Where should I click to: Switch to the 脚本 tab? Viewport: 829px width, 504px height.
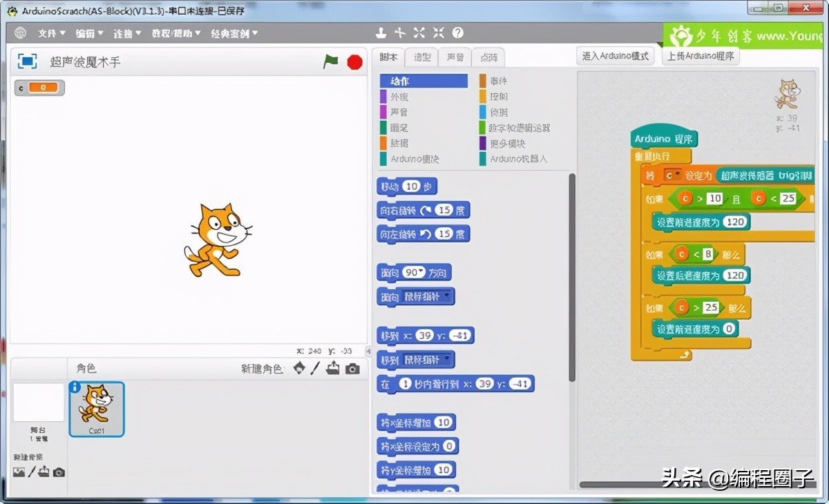pos(388,57)
